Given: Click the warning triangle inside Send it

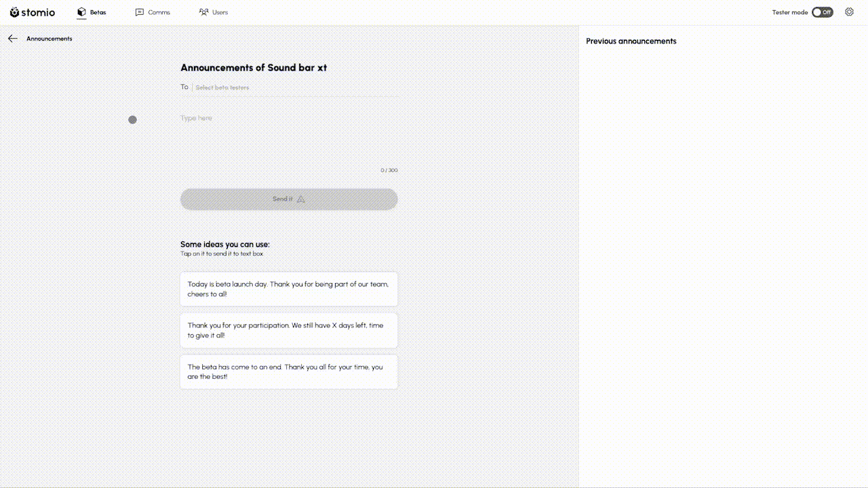Looking at the screenshot, I should [300, 199].
